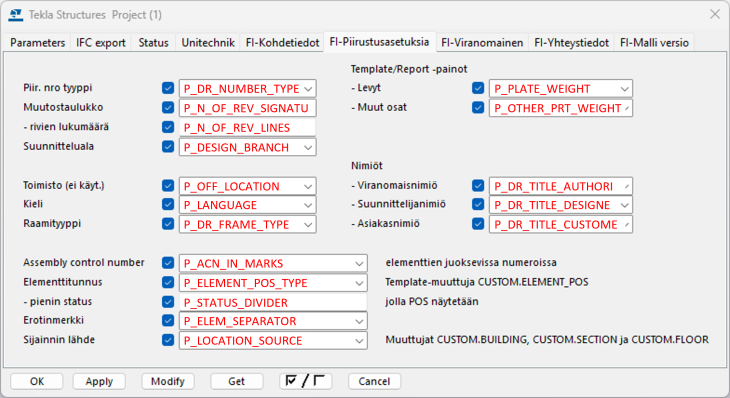Screen dimensions: 730x398
Task: Click 'elementtien juoksevissa numeroissa' text
Action: (471, 263)
